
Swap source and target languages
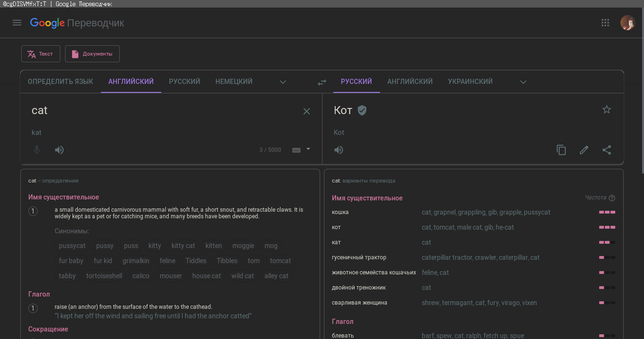[322, 82]
